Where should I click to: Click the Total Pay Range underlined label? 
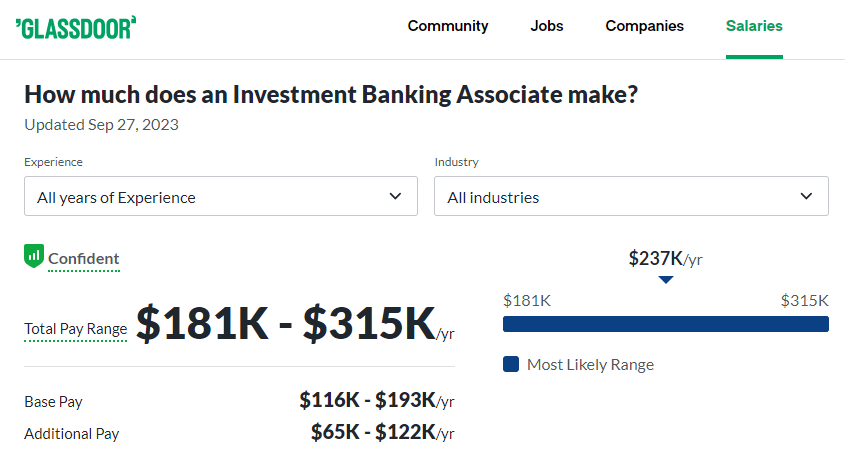point(75,329)
